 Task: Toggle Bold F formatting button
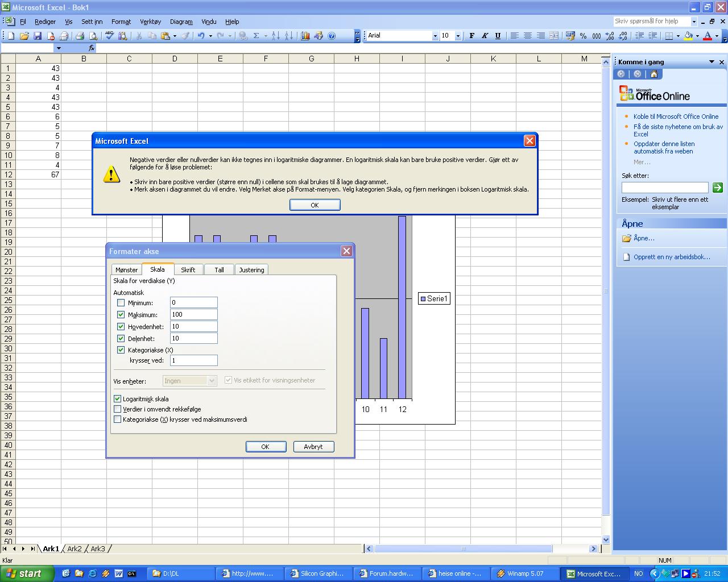[471, 36]
